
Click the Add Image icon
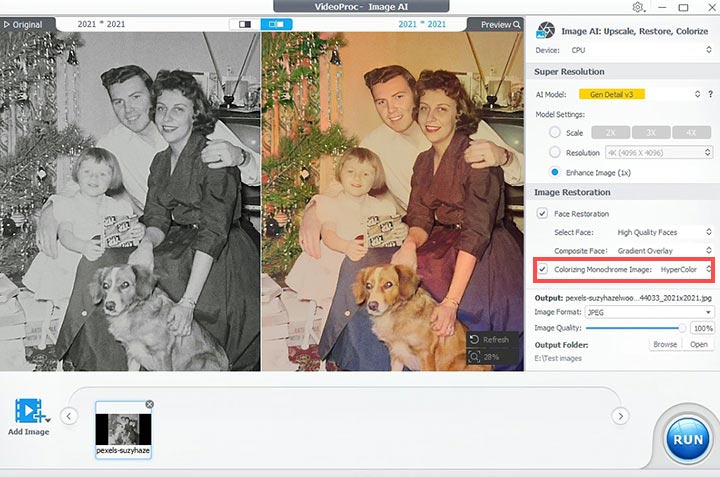29,411
